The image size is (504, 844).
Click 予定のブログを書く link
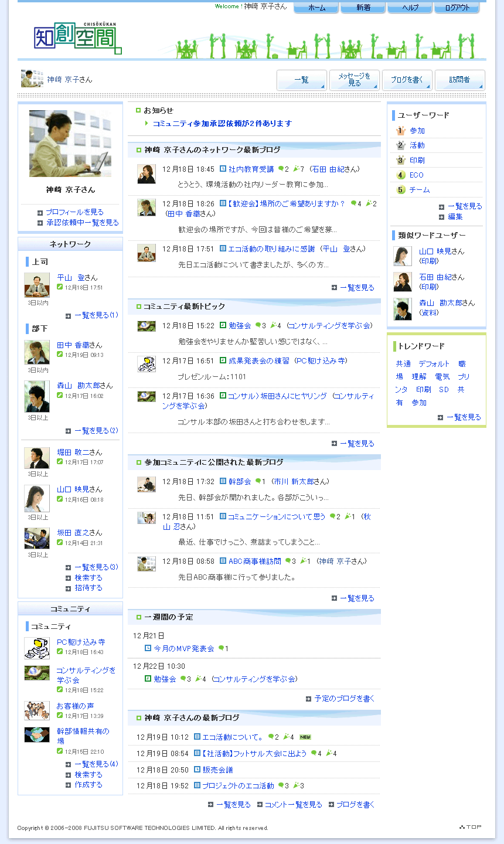coord(345,699)
